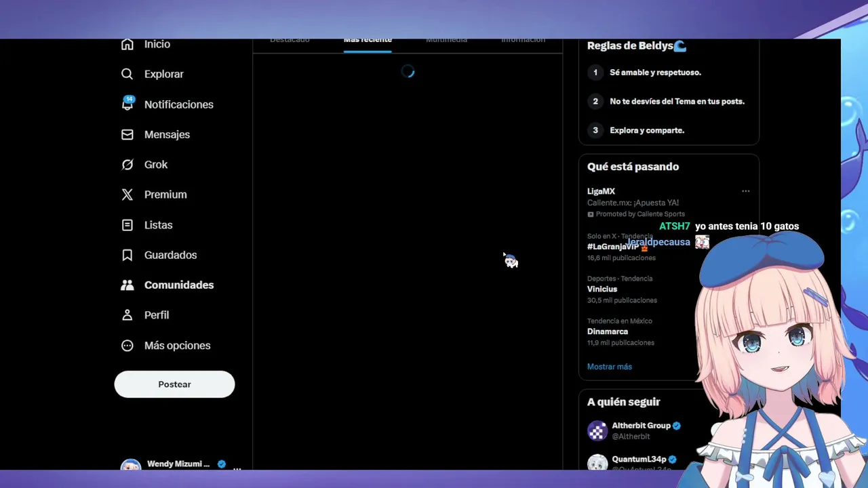
Task: Click rule 'No te desvíes del Tema en tus posts.'
Action: pyautogui.click(x=677, y=102)
